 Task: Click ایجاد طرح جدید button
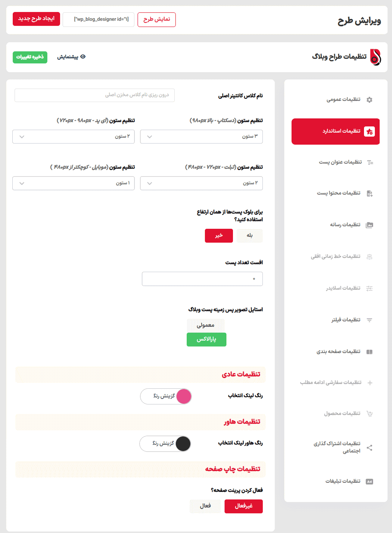pos(36,19)
